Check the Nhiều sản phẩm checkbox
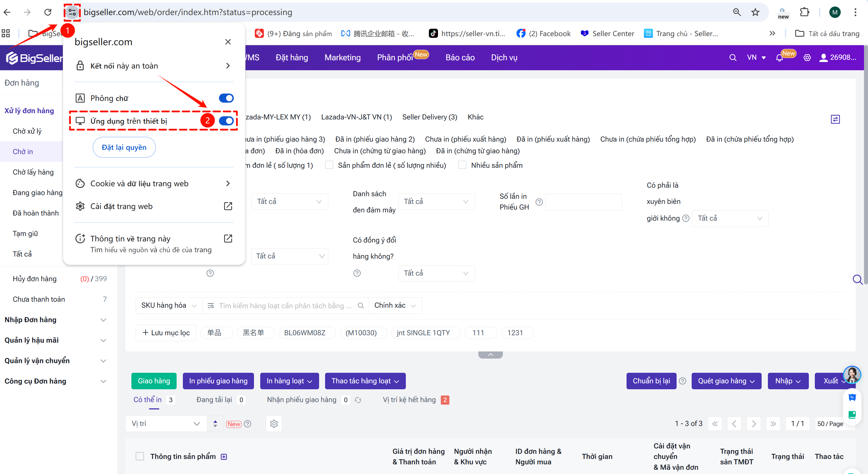 (x=462, y=165)
